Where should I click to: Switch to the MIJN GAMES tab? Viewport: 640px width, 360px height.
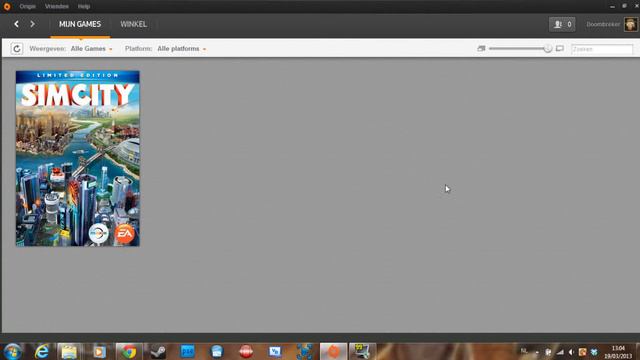tap(80, 24)
